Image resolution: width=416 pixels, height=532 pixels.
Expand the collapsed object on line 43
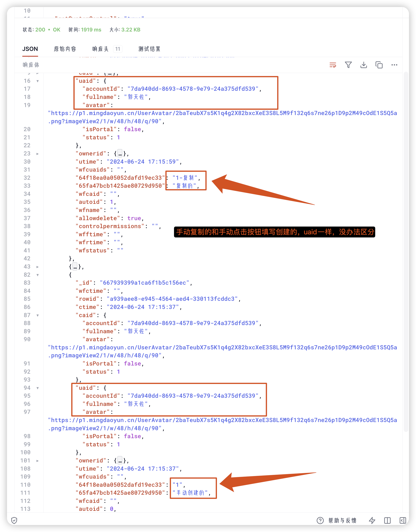37,267
